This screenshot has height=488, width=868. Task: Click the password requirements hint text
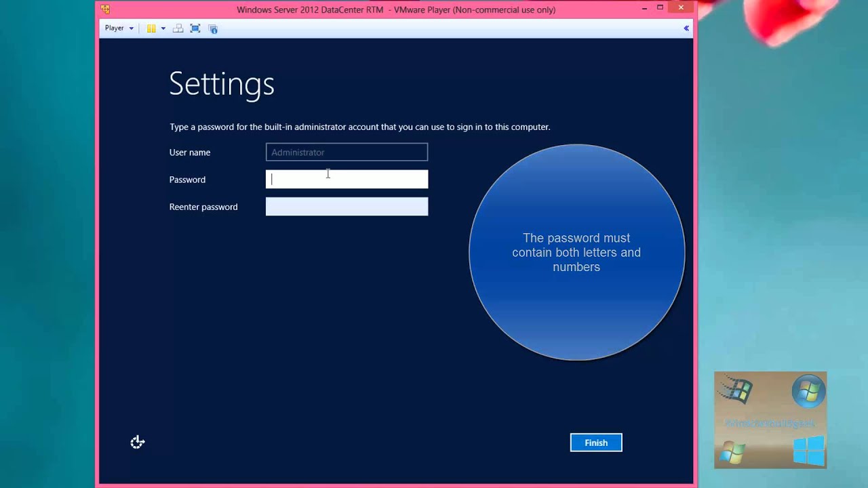(x=576, y=252)
